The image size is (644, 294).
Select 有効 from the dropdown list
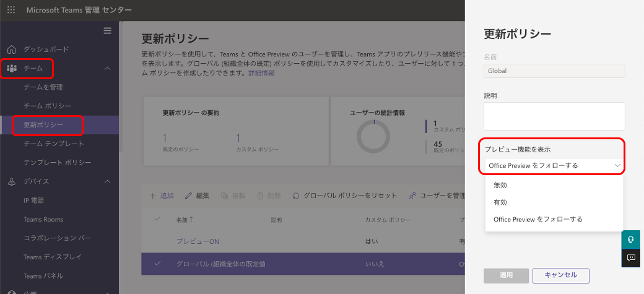tap(554, 202)
